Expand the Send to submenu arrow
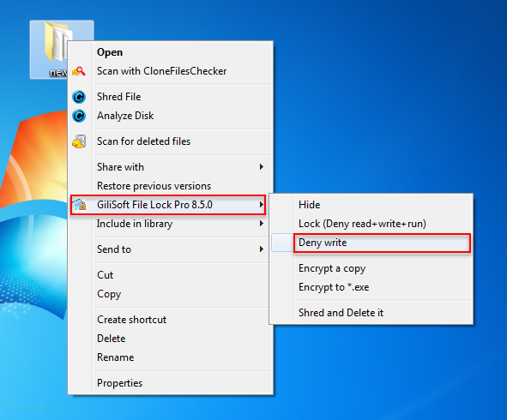Screen dimensions: 507x420 click(x=262, y=249)
